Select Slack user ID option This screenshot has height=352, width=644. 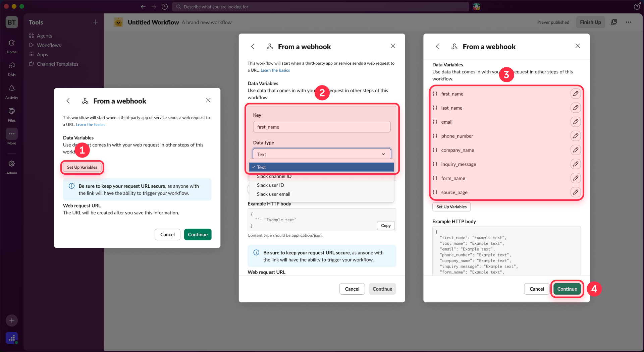[321, 185]
